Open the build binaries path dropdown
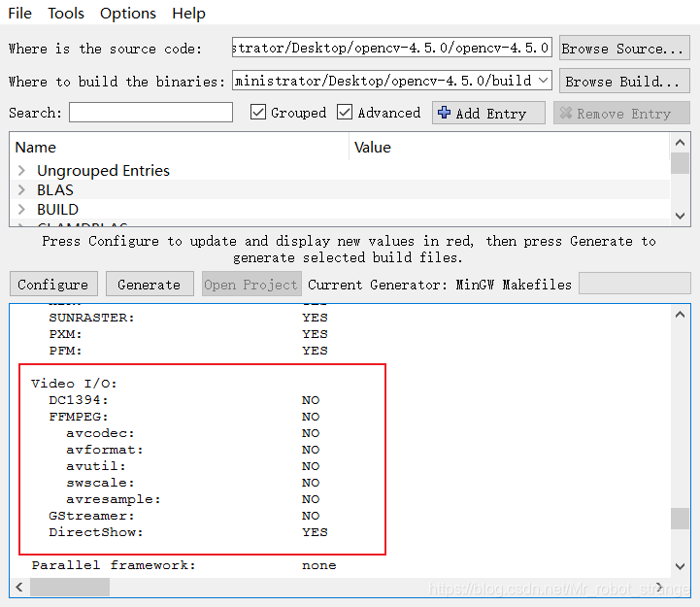This screenshot has width=700, height=607. pyautogui.click(x=543, y=81)
